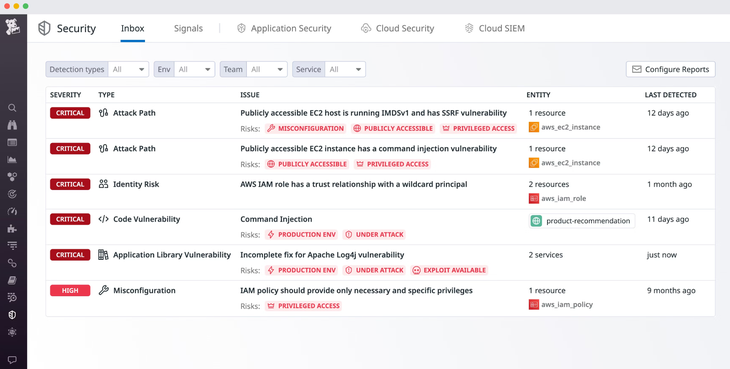The height and width of the screenshot is (369, 730).
Task: Open the Cloud Security tab
Action: coord(398,28)
